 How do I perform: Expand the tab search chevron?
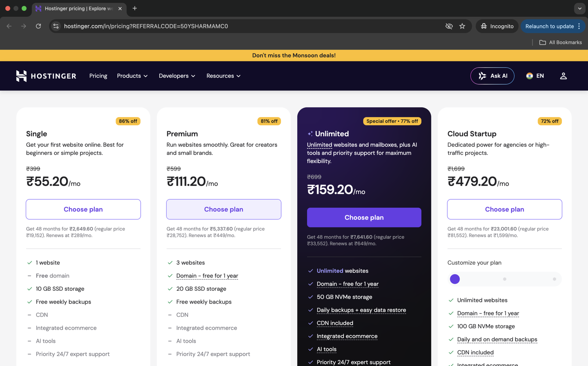point(580,8)
